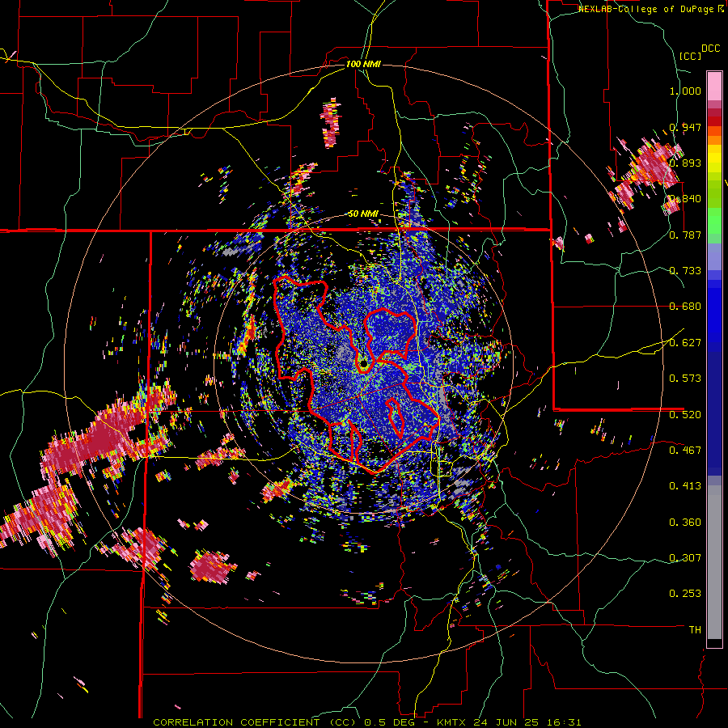Click the 1.000 value on the color scale
Image resolution: width=728 pixels, height=728 pixels.
[x=685, y=91]
